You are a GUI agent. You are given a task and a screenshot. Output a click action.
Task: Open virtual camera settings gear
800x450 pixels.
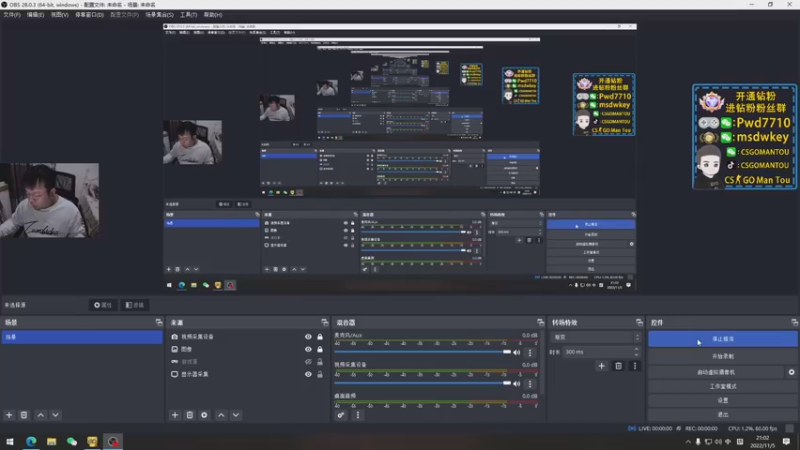coord(791,372)
